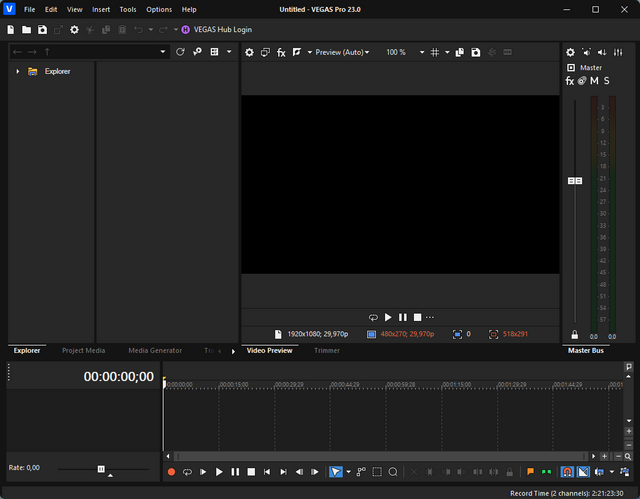
Task: Open the Insert menu
Action: (101, 9)
